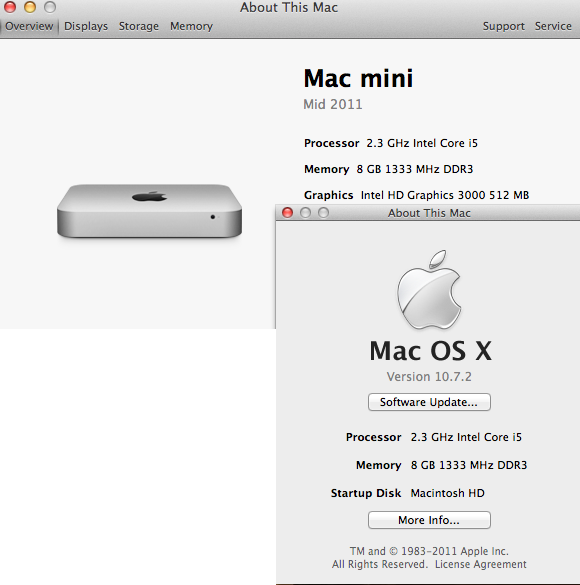Click the Software Update... button

429,402
